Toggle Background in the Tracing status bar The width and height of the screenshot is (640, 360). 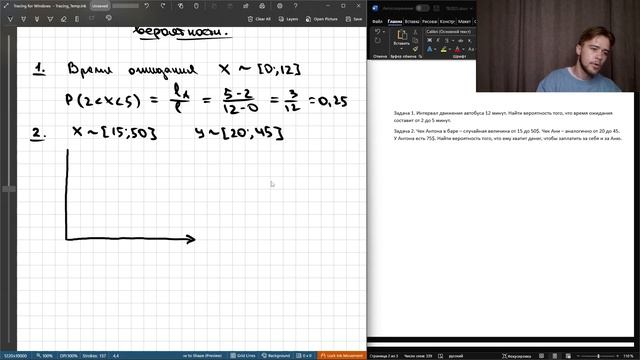coord(276,356)
